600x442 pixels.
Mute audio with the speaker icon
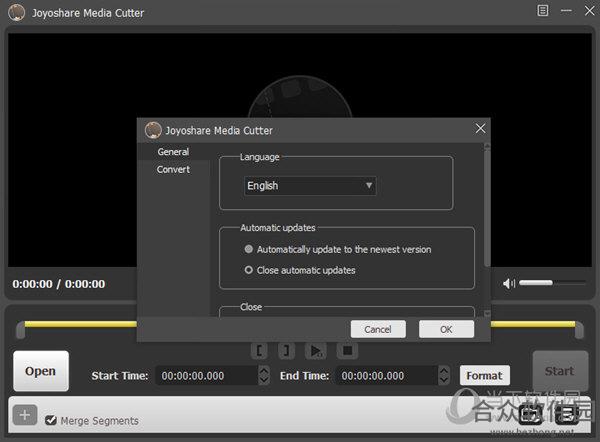click(509, 284)
